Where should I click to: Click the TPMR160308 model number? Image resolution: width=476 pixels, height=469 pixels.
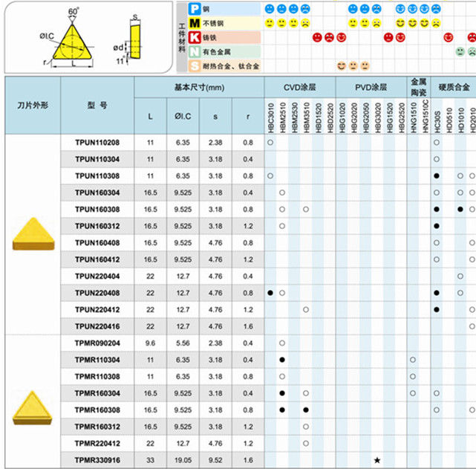click(x=97, y=410)
